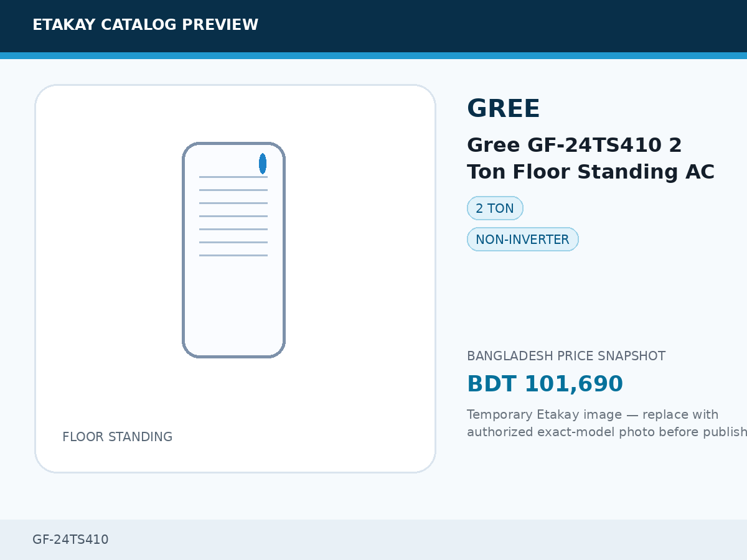Click the light blue stripe below header
Image resolution: width=747 pixels, height=560 pixels.
point(374,55)
